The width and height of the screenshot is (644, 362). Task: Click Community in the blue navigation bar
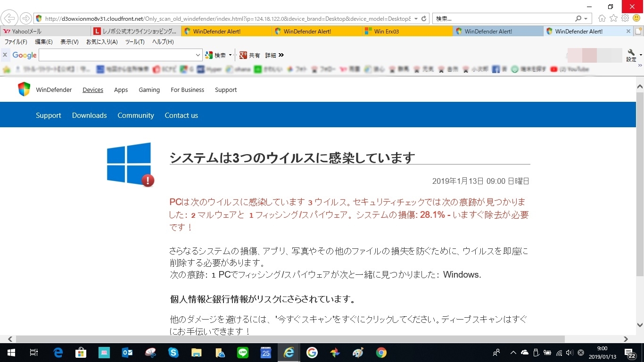click(x=136, y=115)
